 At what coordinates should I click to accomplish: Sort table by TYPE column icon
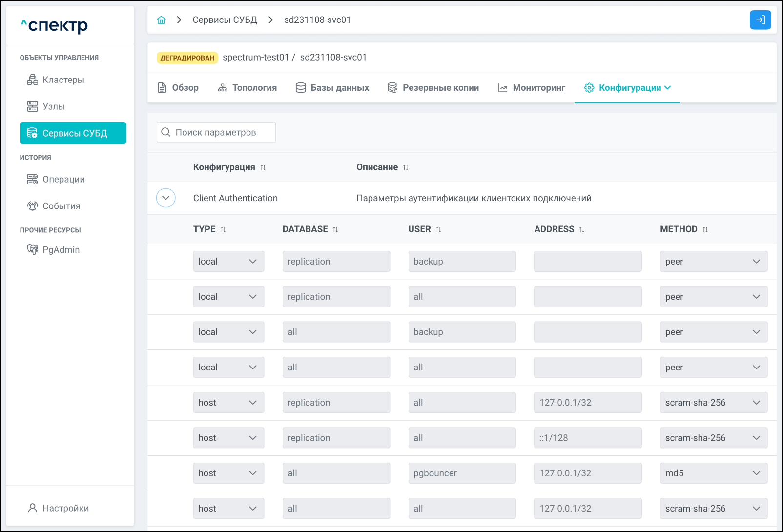pyautogui.click(x=223, y=229)
